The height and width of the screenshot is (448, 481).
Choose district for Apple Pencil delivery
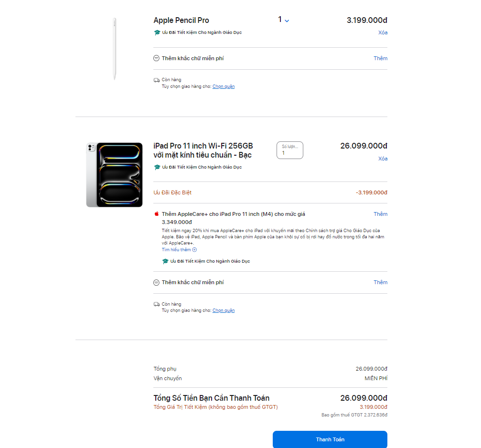[224, 86]
